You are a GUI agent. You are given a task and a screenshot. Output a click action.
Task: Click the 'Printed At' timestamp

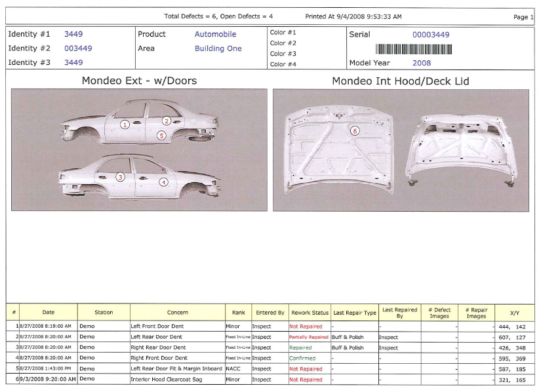pyautogui.click(x=353, y=16)
